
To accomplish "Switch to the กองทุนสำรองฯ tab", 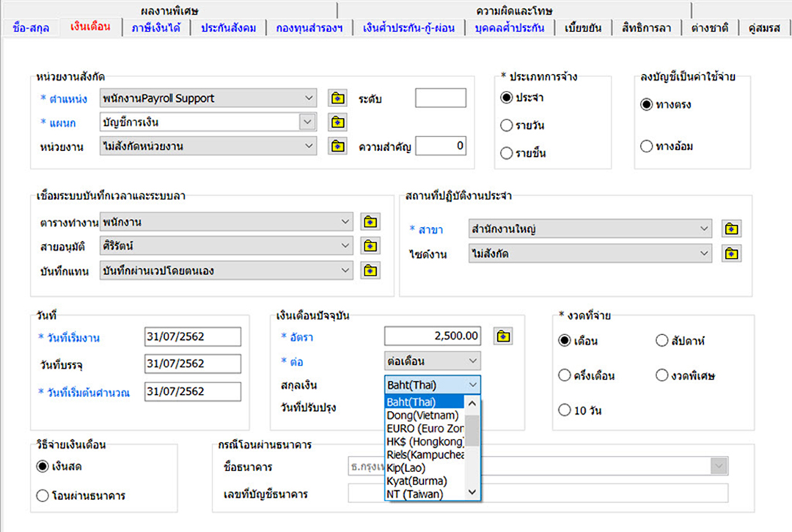I will tap(309, 28).
